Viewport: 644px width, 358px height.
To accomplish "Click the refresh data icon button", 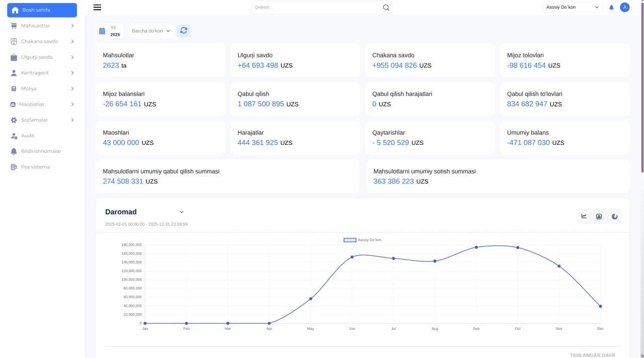I will [184, 31].
